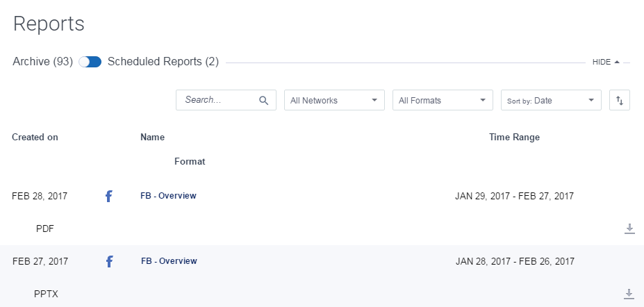Click into the Search reports field
This screenshot has width=644, height=307.
pos(219,100)
